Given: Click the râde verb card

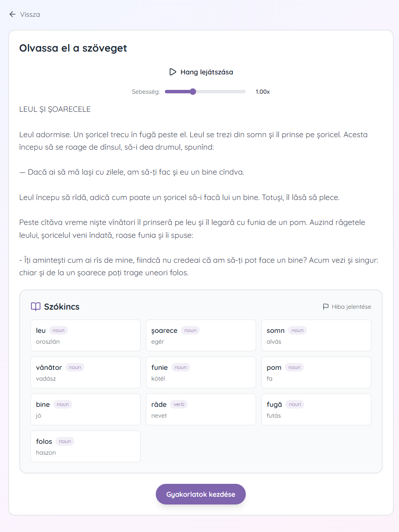Looking at the screenshot, I should [201, 409].
